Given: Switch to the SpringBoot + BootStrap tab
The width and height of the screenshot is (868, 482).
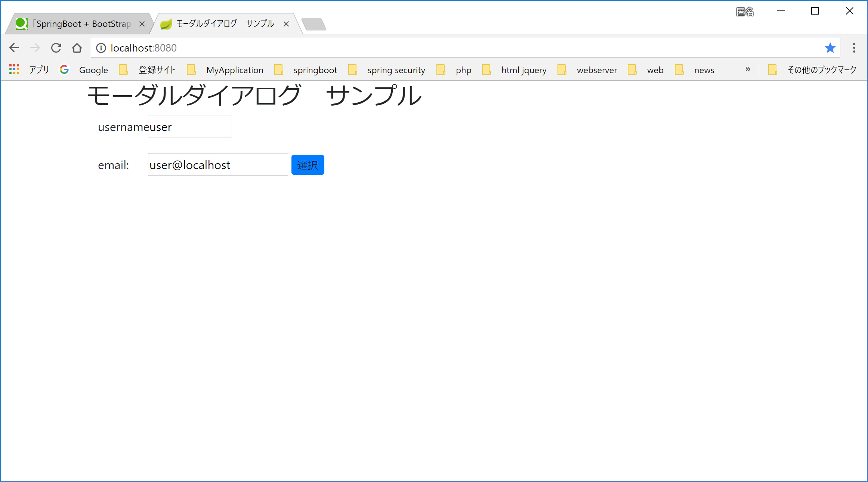Looking at the screenshot, I should coord(78,24).
